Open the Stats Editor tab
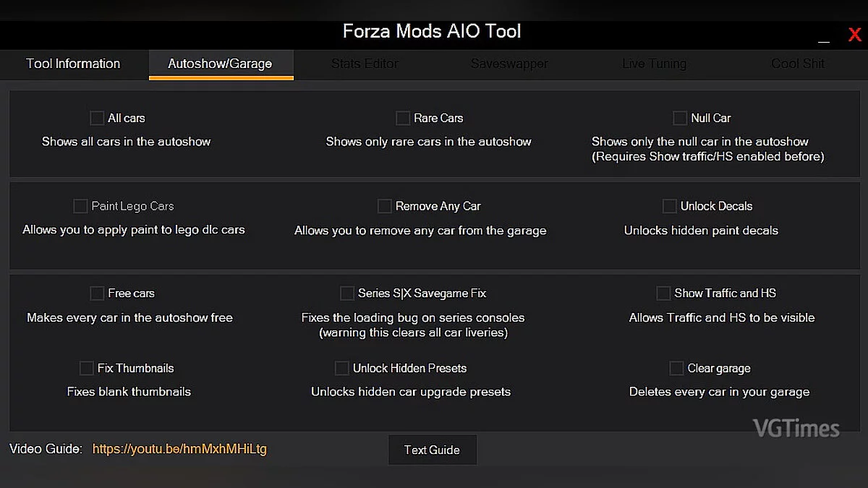Image resolution: width=868 pixels, height=488 pixels. pyautogui.click(x=364, y=64)
